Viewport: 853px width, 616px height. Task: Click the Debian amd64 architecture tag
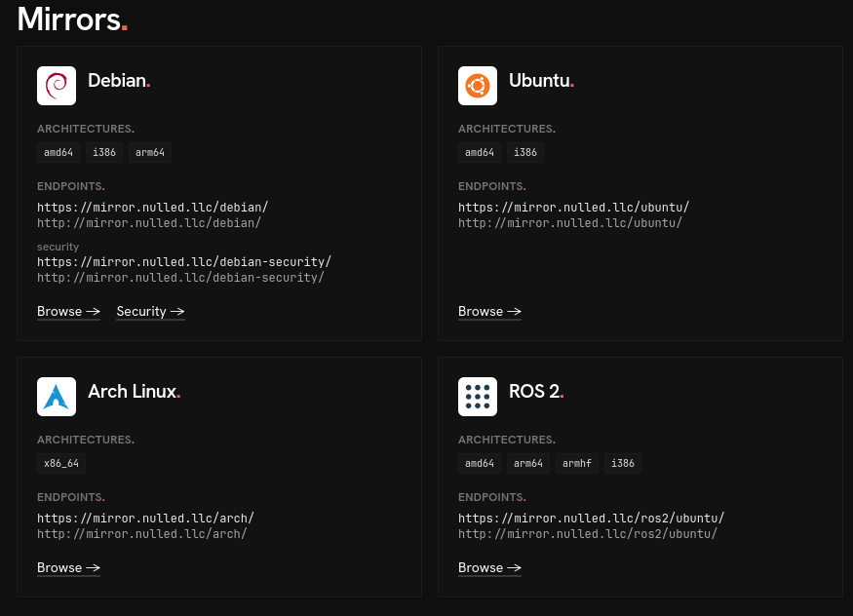point(58,153)
